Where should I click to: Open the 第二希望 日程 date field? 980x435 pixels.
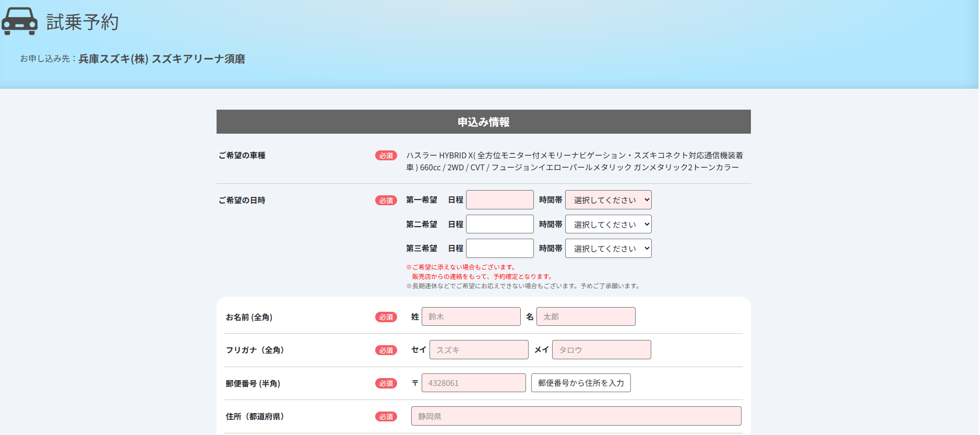499,224
